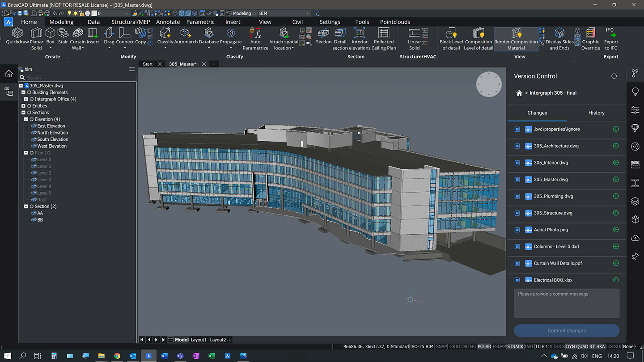This screenshot has height=362, width=644.
Task: Click the commit message field
Action: tap(567, 303)
